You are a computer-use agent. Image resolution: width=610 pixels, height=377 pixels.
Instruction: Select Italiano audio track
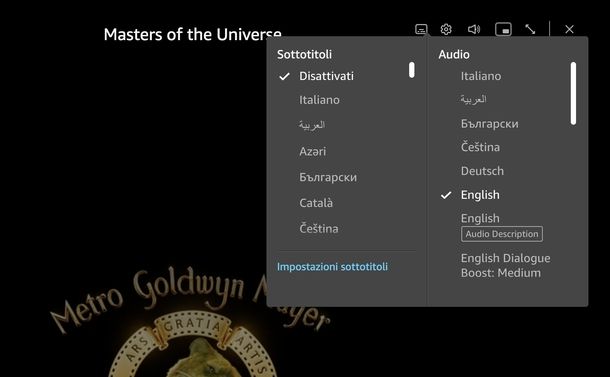[x=481, y=76]
